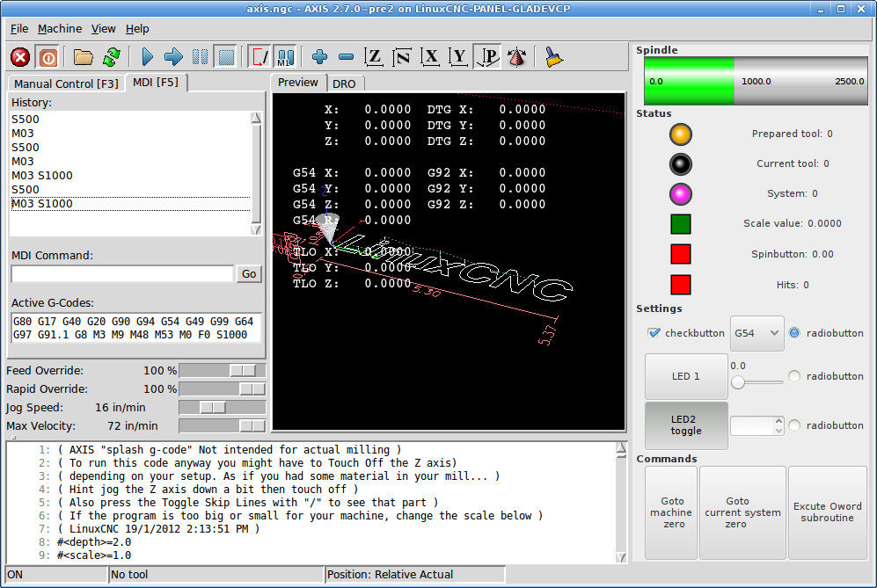Toggle the checkbutton checkbox in Settings
The image size is (877, 588).
(654, 333)
